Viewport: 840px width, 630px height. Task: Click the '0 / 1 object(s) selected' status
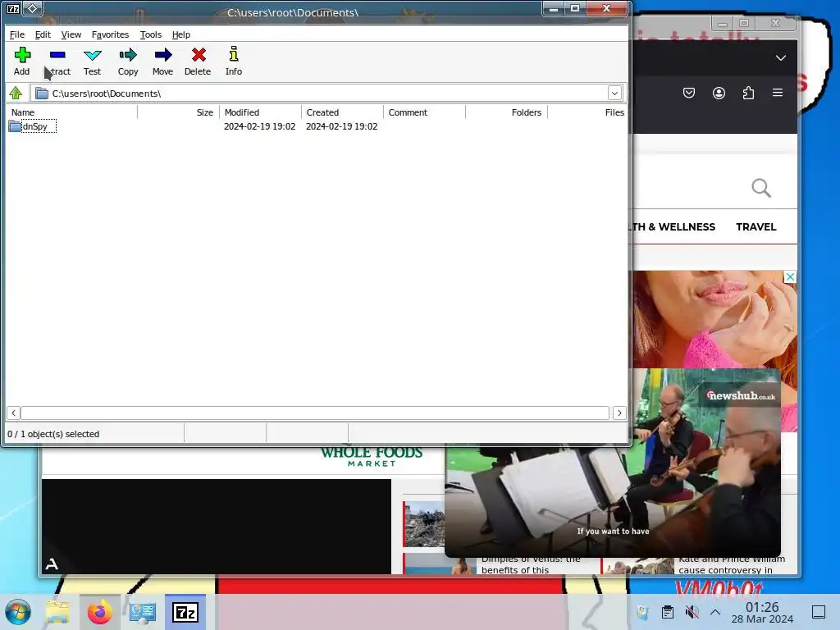click(53, 434)
